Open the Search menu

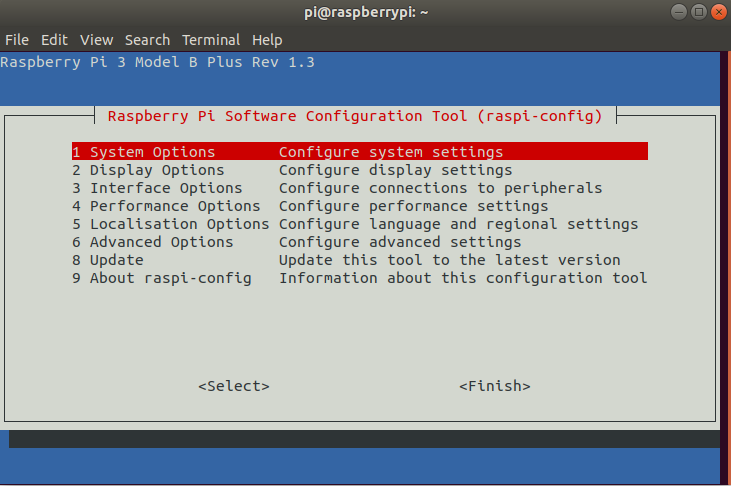click(x=147, y=40)
